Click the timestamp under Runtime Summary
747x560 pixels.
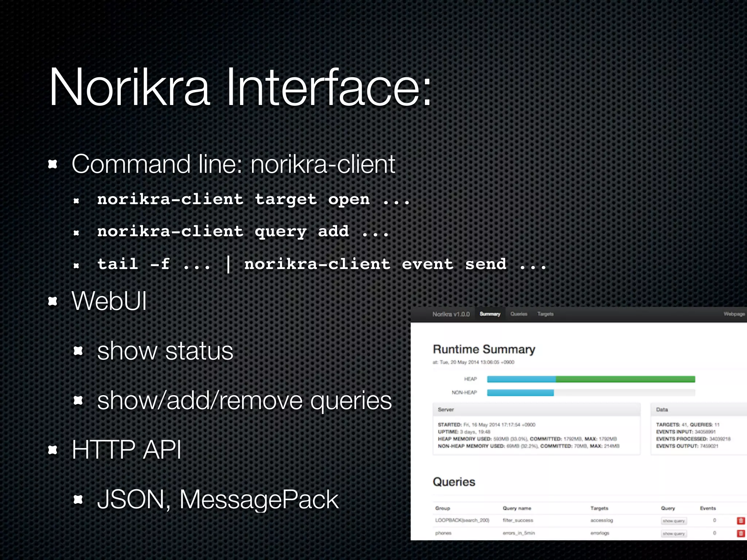473,362
